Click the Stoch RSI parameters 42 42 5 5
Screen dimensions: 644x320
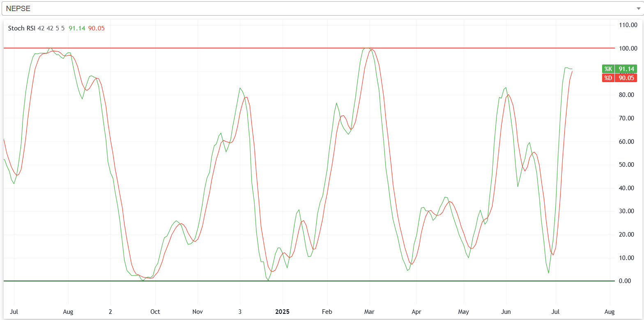pos(51,28)
